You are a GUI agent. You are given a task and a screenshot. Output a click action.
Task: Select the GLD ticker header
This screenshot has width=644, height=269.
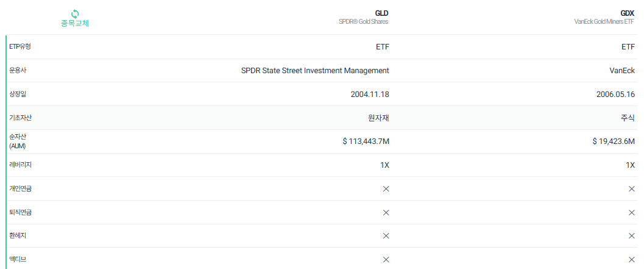coord(381,13)
